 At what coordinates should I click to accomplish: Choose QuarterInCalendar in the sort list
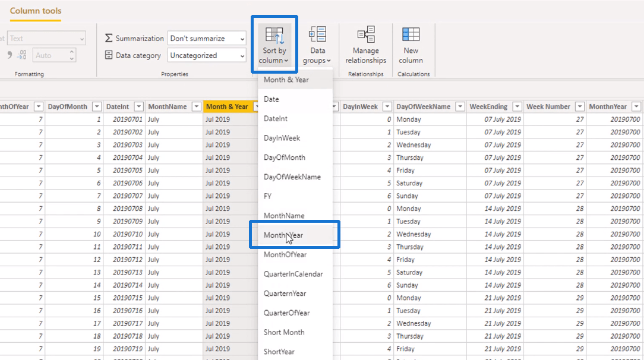[x=295, y=274]
